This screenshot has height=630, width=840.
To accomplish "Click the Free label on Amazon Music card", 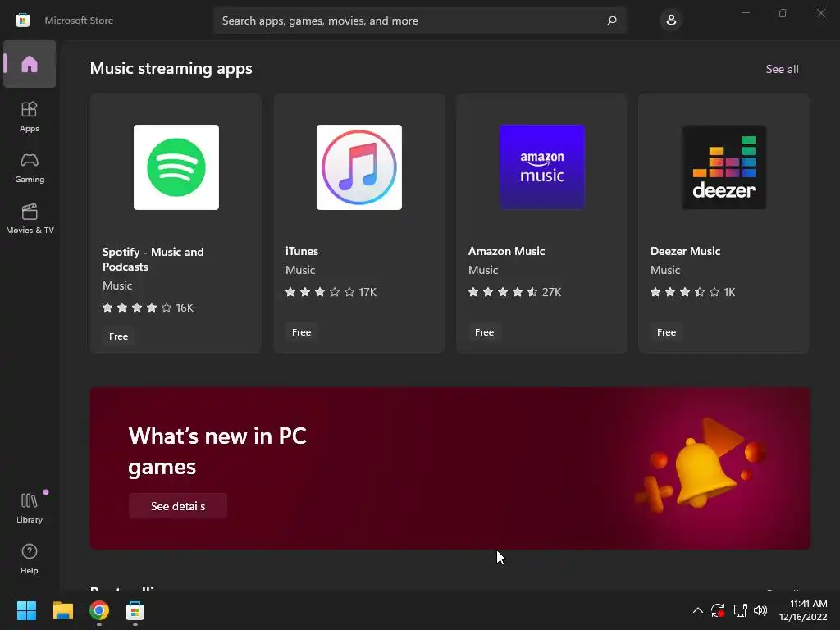I will (x=484, y=332).
